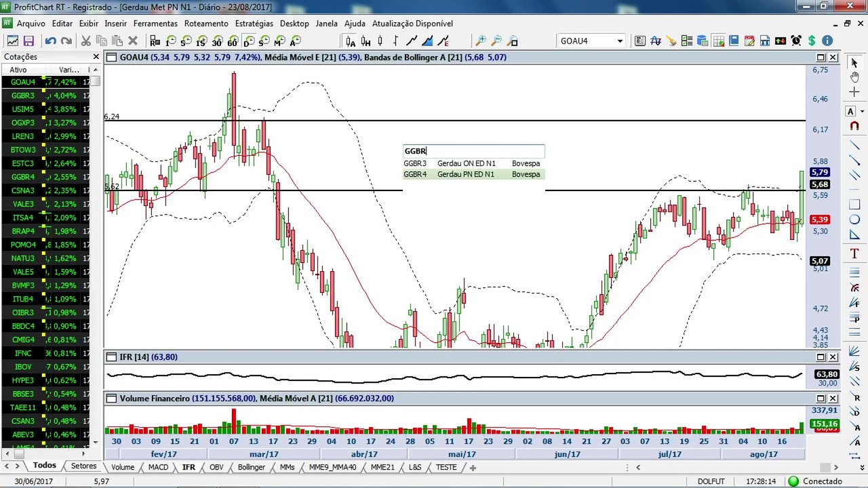Select GGBR4 Gerdau PN suggestion
This screenshot has height=488, width=868.
pos(473,174)
